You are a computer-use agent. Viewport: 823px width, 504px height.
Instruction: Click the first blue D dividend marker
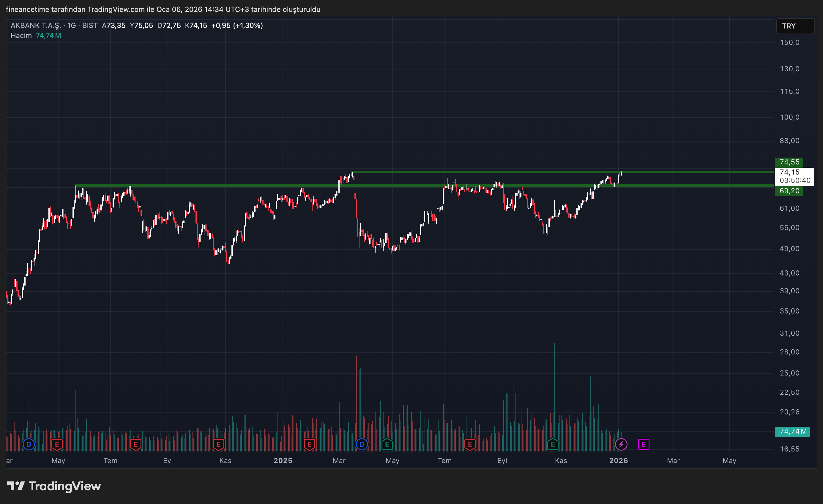29,444
